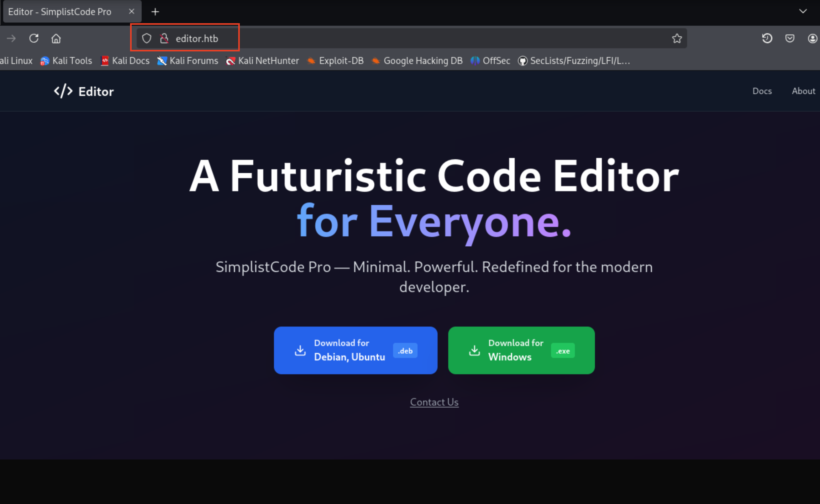Reload the current page
The width and height of the screenshot is (820, 504).
click(34, 38)
